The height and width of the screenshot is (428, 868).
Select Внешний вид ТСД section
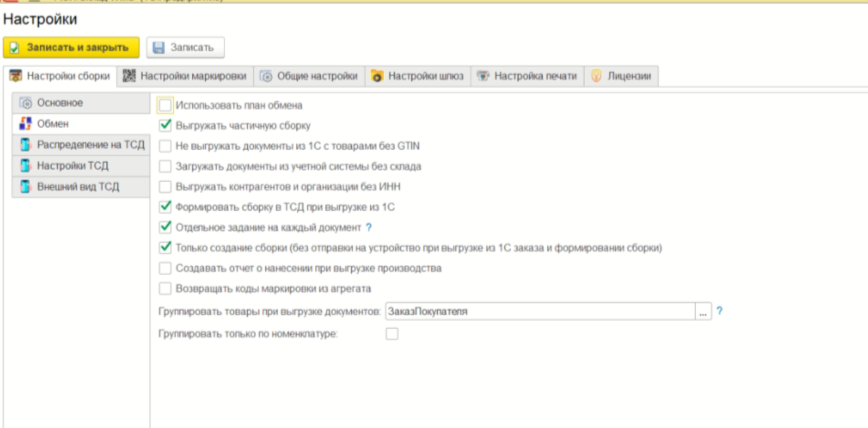[81, 187]
